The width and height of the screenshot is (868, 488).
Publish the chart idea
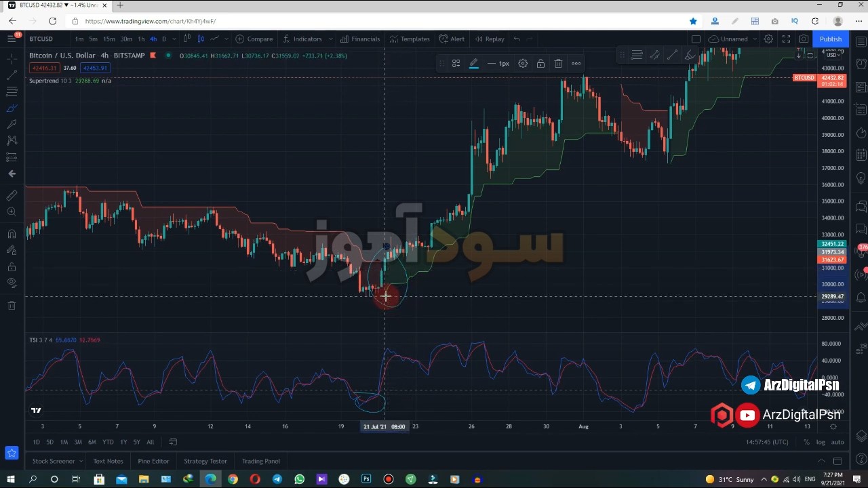(x=831, y=39)
